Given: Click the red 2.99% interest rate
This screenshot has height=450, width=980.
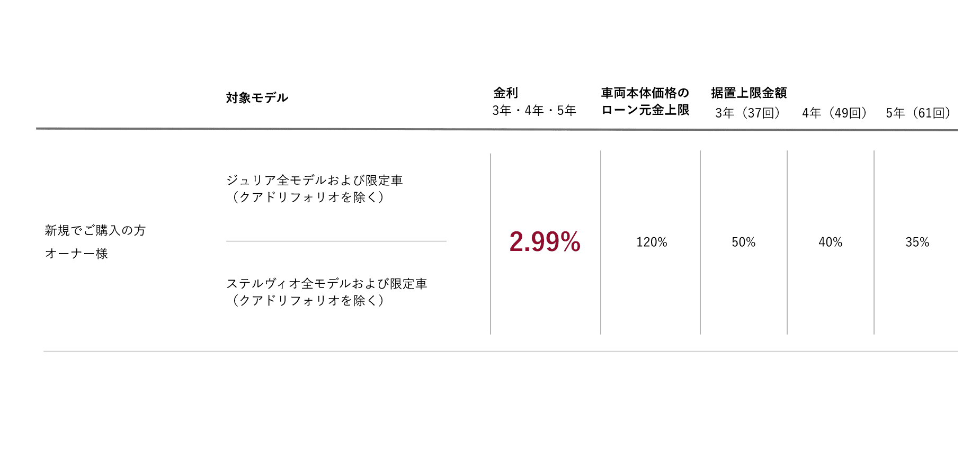Looking at the screenshot, I should coord(545,242).
